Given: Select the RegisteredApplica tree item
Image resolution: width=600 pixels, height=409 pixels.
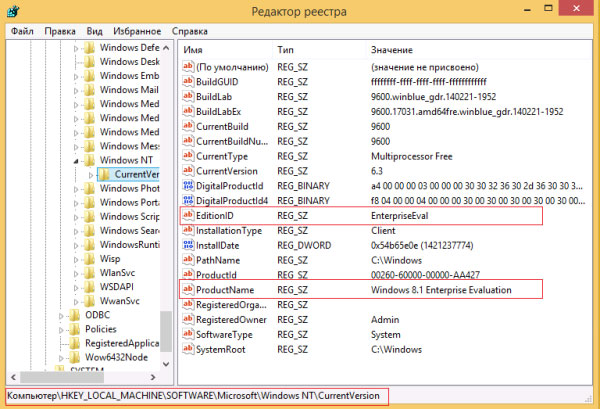Looking at the screenshot, I should point(122,343).
